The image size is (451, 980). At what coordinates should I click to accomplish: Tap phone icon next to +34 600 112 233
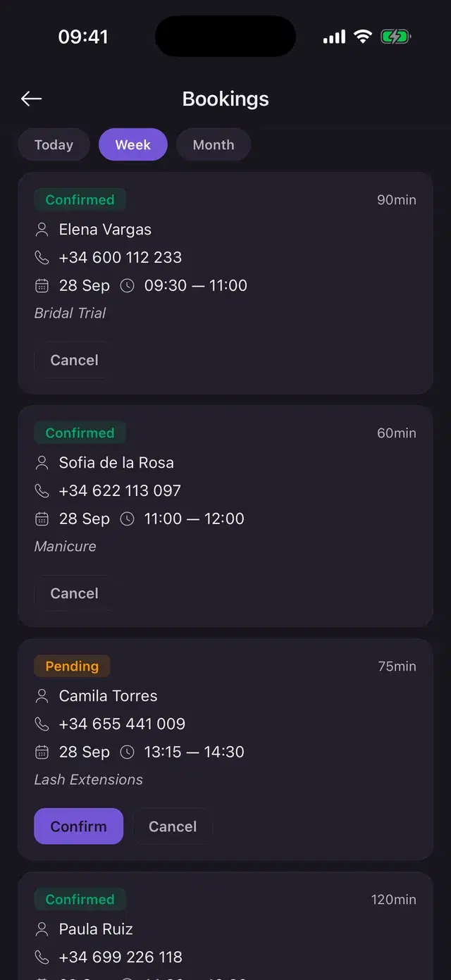(x=42, y=258)
